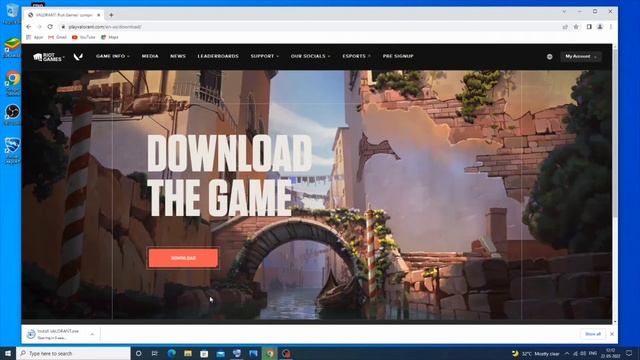
Task: Click the red Download button
Action: coord(183,258)
